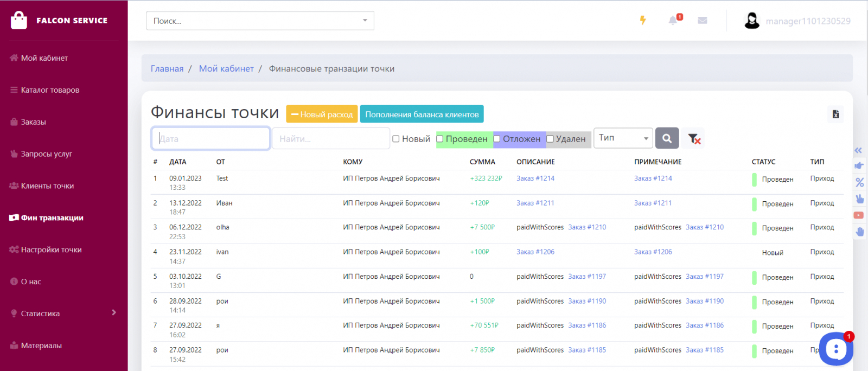Viewport: 868px width, 371px height.
Task: Expand the top search dropdown arrow
Action: 365,21
